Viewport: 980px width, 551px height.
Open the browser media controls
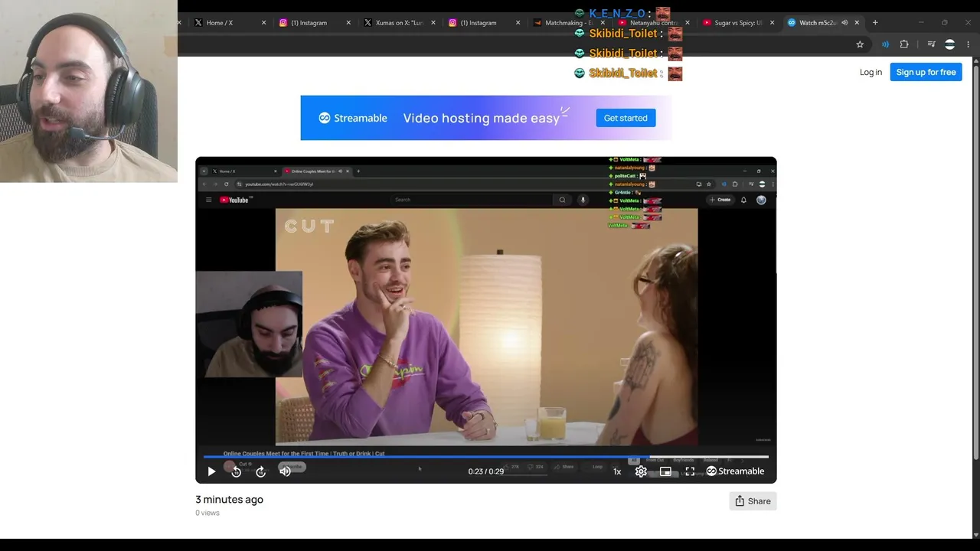point(931,44)
